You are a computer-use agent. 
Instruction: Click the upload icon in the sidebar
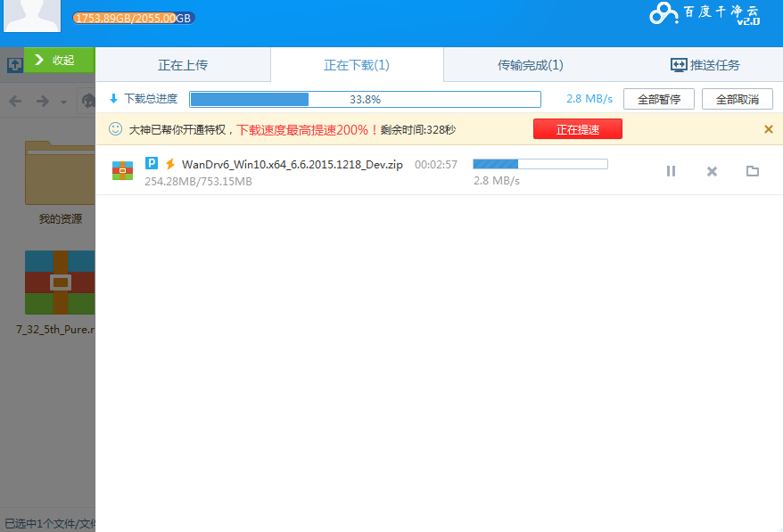15,64
